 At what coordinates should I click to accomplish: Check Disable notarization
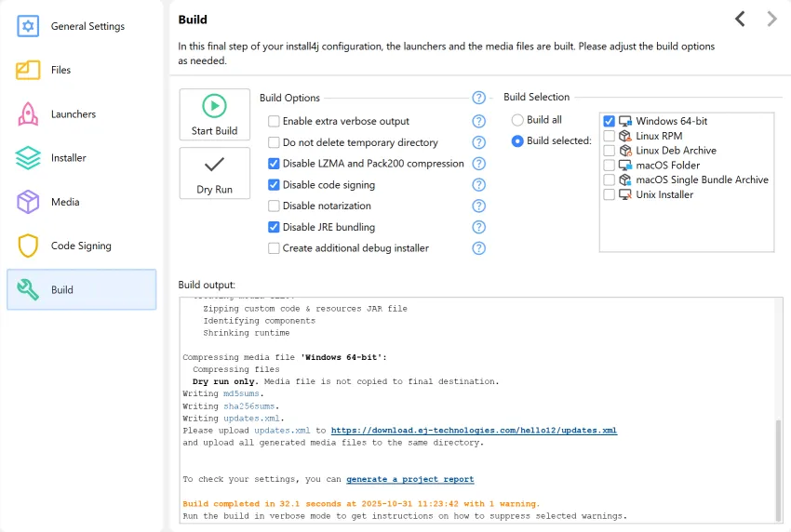[x=274, y=206]
